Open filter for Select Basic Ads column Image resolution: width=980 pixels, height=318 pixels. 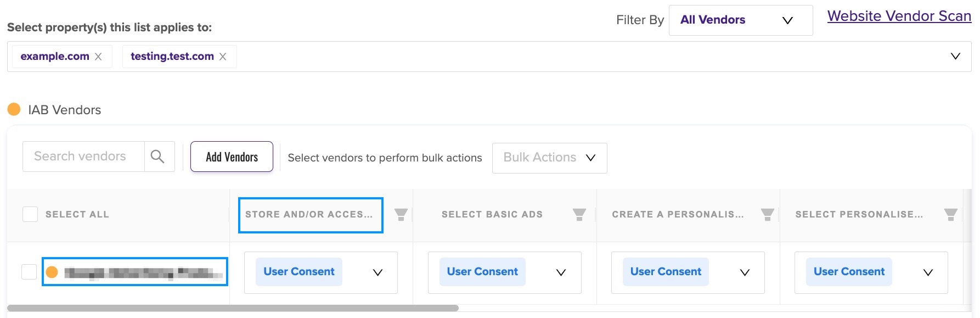point(579,215)
